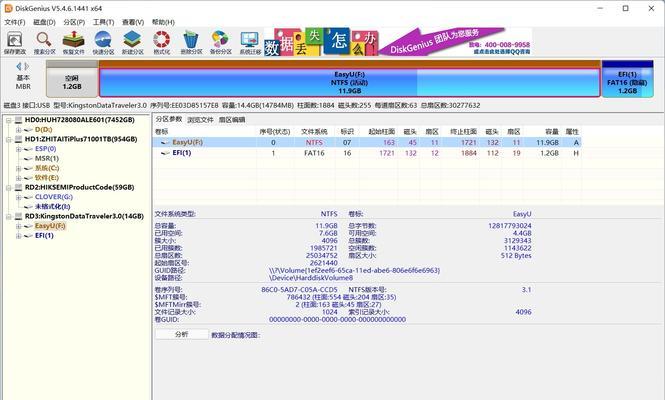Screen dimensions: 665x400
Task: Open the 备份分区 backup partition tool
Action: pyautogui.click(x=221, y=42)
